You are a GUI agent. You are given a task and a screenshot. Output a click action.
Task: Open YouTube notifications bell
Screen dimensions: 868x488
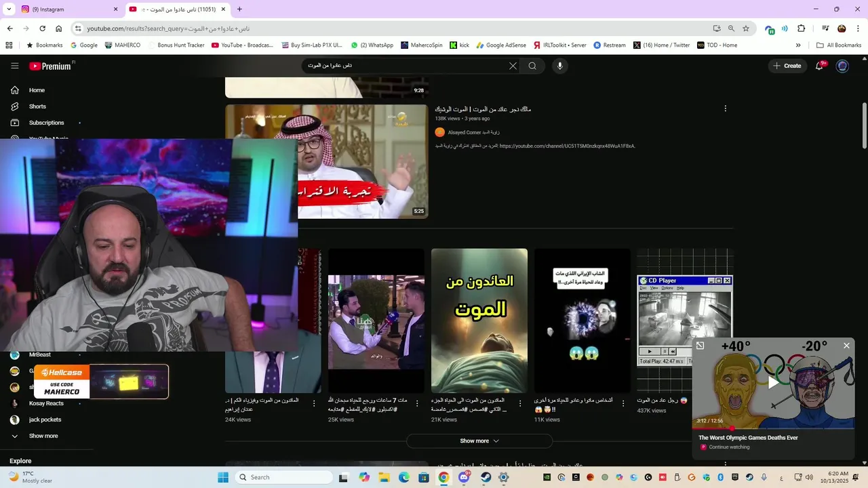click(x=819, y=66)
